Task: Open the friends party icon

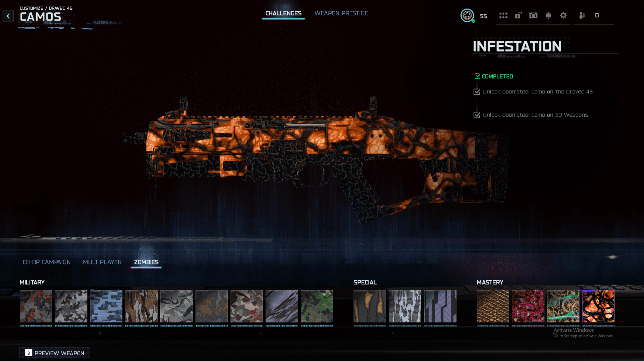Action: [582, 15]
